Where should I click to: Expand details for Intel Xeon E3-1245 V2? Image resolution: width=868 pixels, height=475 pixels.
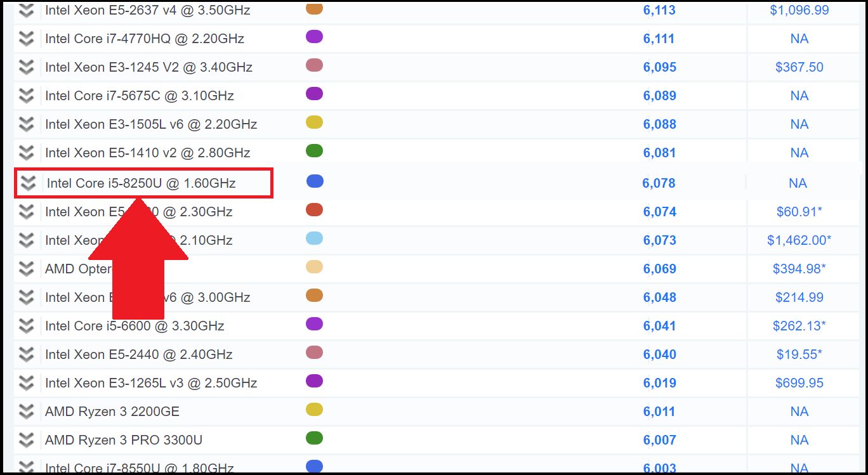pos(26,67)
